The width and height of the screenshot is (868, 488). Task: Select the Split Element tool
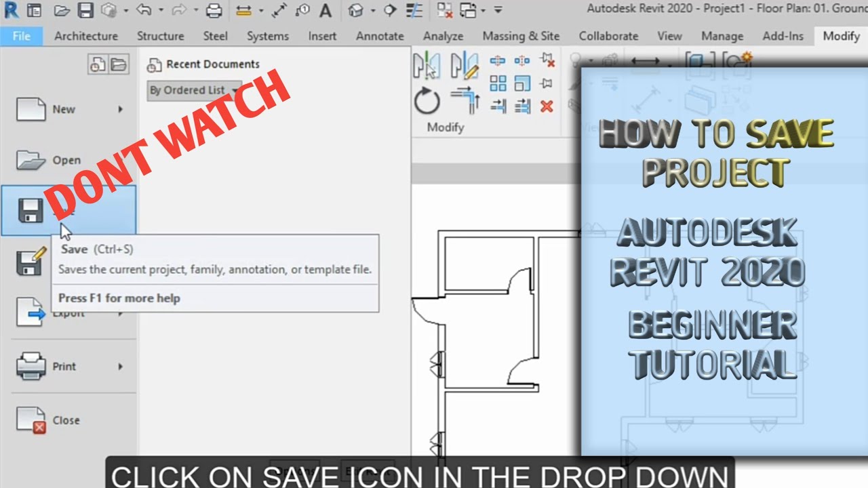(x=498, y=61)
